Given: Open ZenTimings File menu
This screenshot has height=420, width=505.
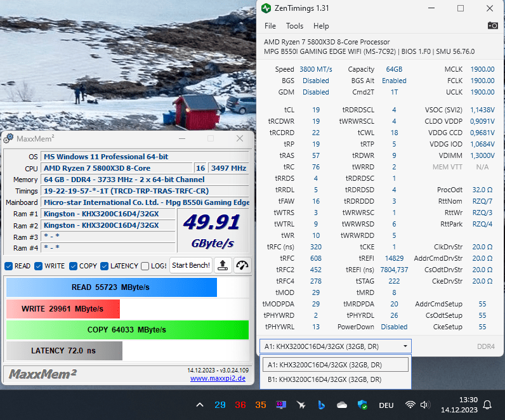Looking at the screenshot, I should (x=270, y=26).
